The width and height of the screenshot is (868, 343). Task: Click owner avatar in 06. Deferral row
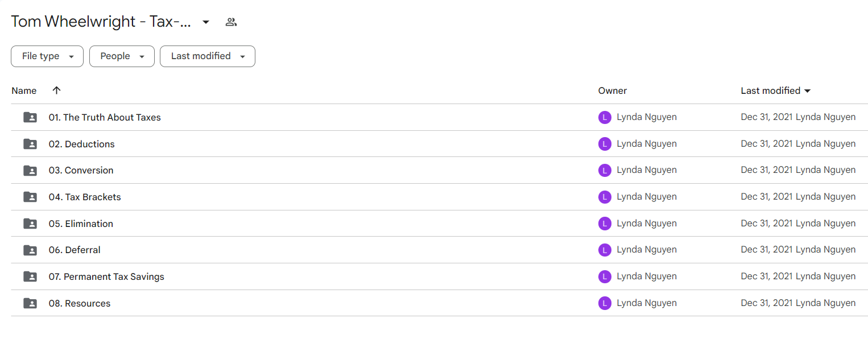(605, 250)
